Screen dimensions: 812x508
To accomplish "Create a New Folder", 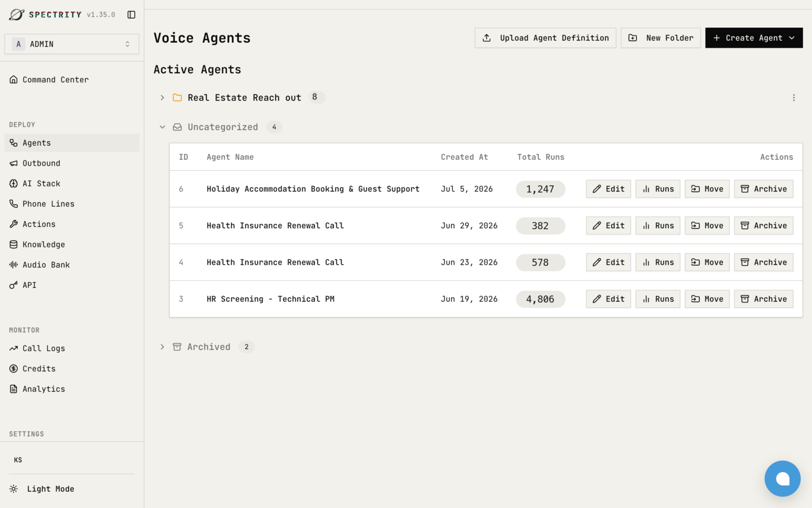I will point(661,38).
